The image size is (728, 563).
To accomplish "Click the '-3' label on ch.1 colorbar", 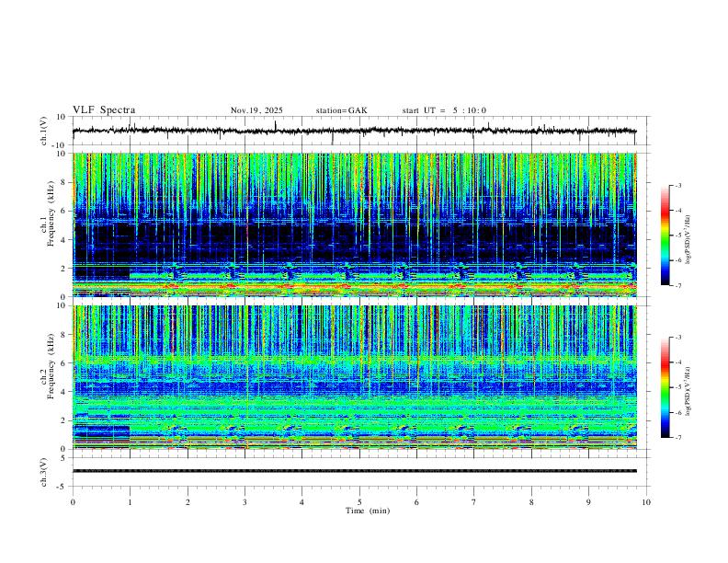I will (677, 185).
